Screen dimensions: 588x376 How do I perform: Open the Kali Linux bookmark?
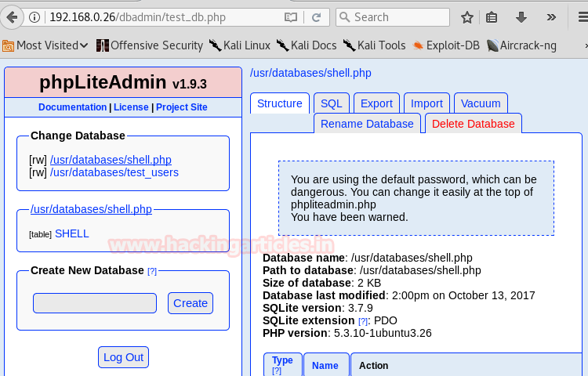239,45
